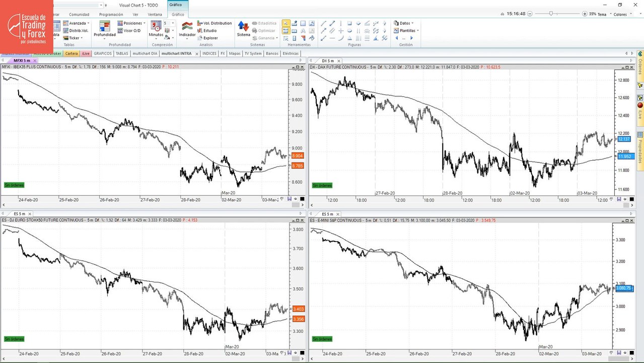Viewport: 644px width, 363px height.
Task: Click 'Sin órdenes' button on E-Mini S&P chart
Action: pyautogui.click(x=322, y=339)
